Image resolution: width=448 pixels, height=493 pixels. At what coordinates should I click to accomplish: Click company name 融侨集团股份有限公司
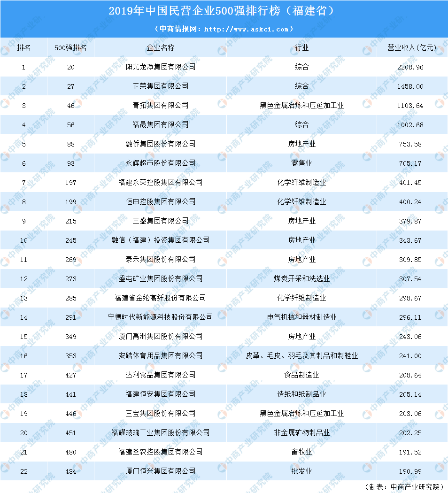point(160,144)
